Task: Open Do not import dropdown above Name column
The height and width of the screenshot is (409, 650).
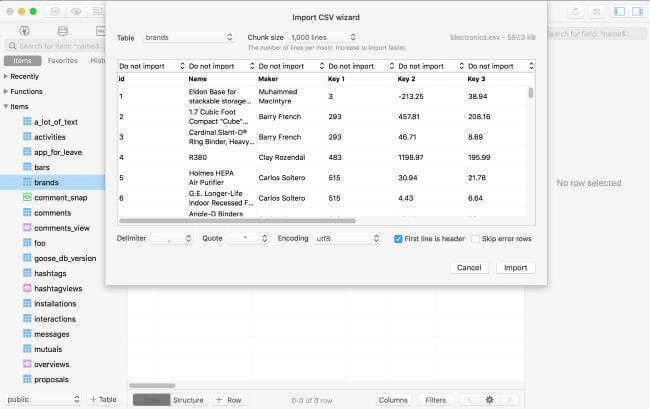Action: tap(221, 66)
